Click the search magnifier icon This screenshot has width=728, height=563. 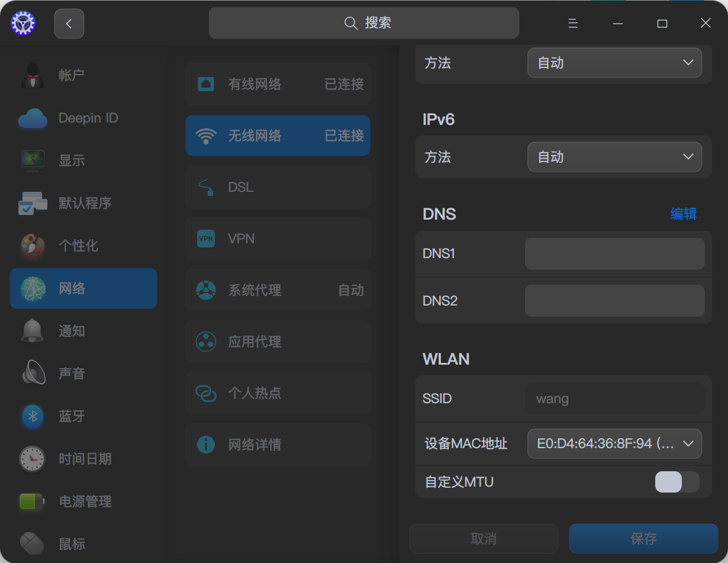(351, 23)
